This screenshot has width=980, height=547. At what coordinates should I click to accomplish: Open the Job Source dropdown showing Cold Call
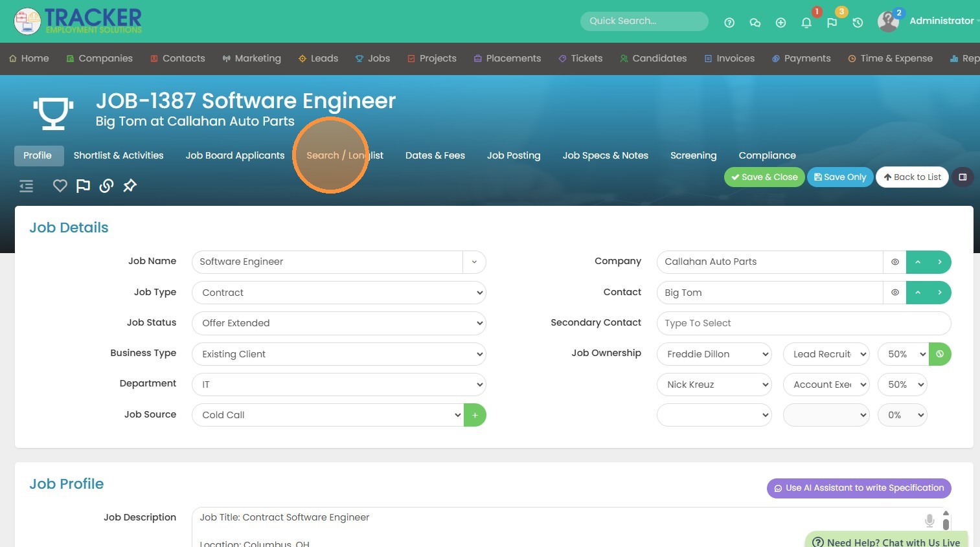point(328,415)
